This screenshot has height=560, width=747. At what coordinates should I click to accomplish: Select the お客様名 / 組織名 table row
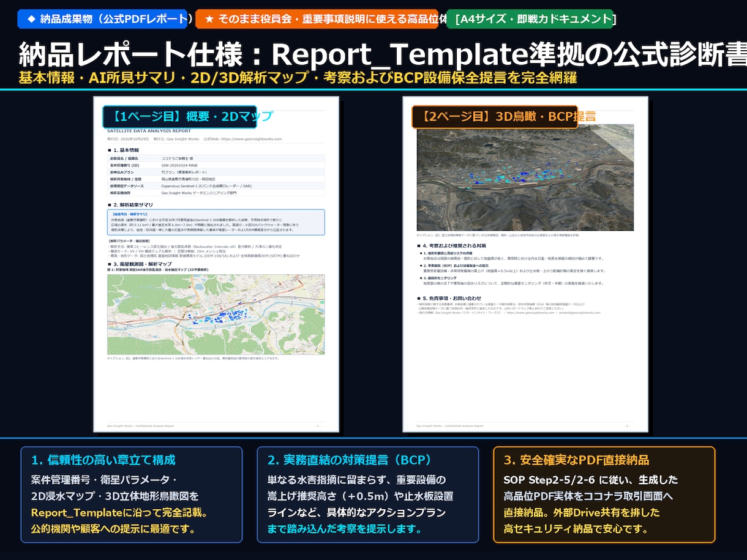click(x=216, y=158)
